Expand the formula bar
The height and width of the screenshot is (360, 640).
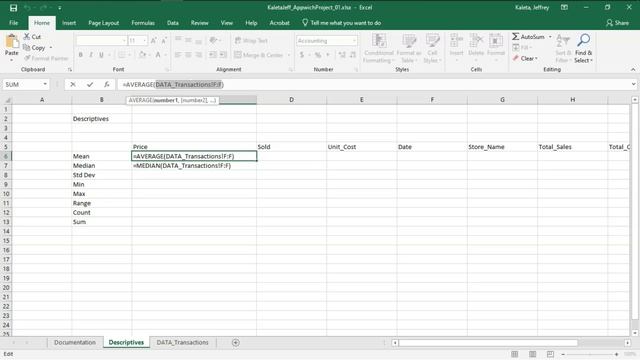click(x=633, y=84)
